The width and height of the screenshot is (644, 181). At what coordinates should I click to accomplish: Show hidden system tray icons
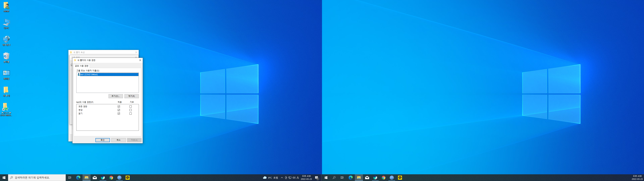[x=282, y=178]
